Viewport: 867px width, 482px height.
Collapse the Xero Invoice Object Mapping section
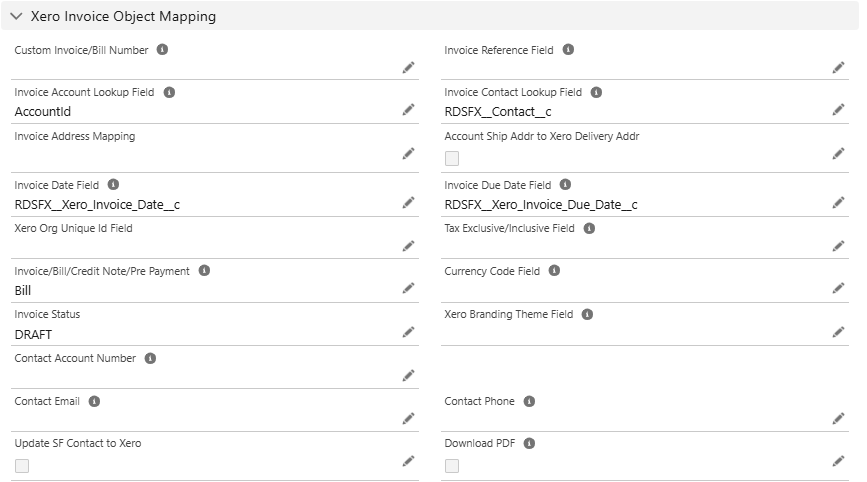(x=17, y=17)
